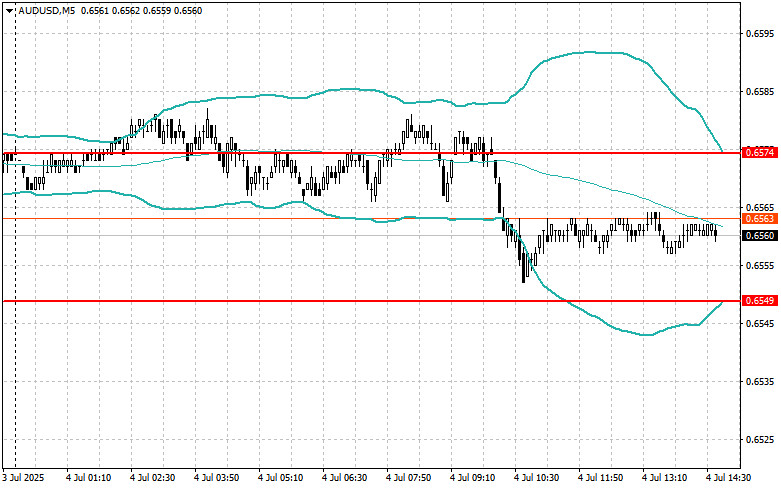Click the 0.6525 price scale value
The height and width of the screenshot is (489, 781).
[x=760, y=440]
